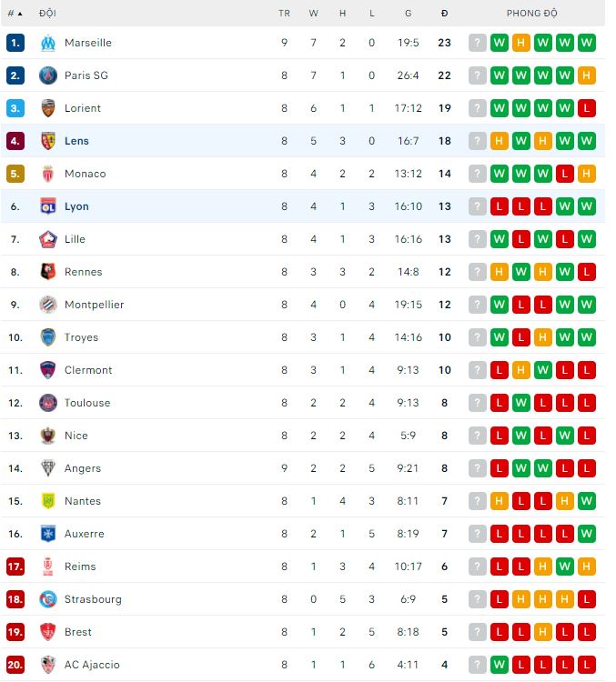Click the Lyon club badge
Screen dimensions: 616x682
(x=48, y=206)
